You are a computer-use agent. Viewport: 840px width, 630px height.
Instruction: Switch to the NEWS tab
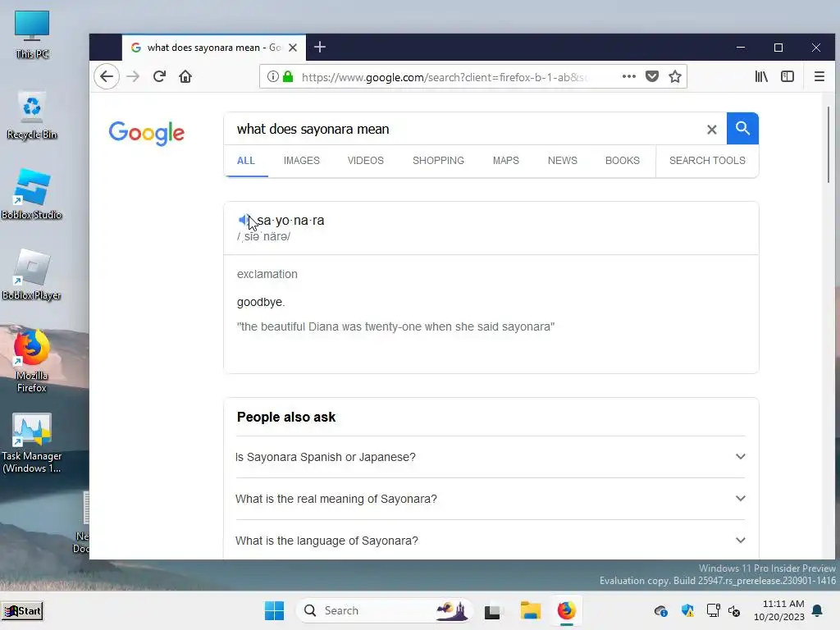563,161
